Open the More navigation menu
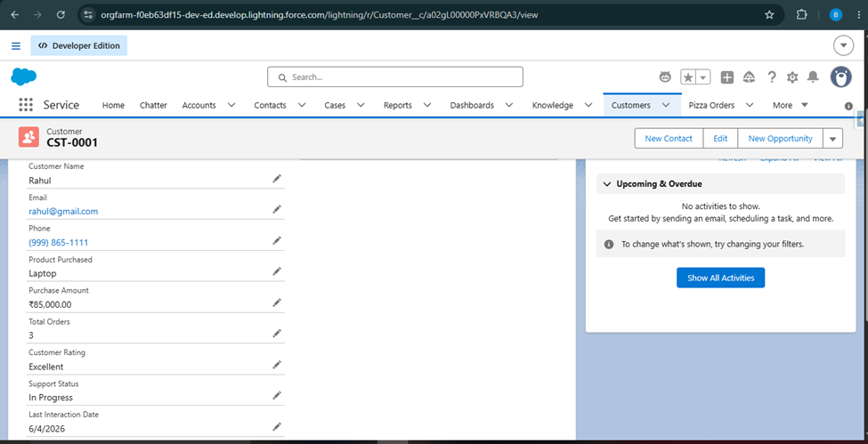 point(791,105)
